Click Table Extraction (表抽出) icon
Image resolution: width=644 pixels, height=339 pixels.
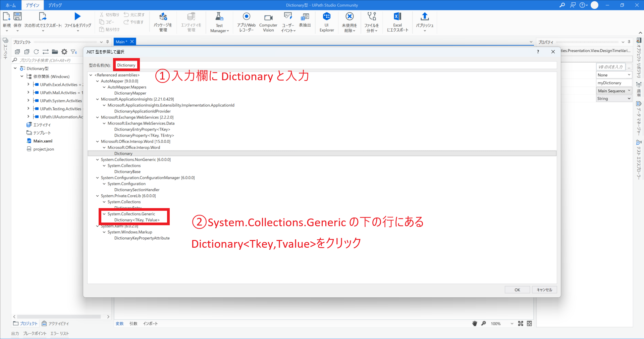click(305, 17)
